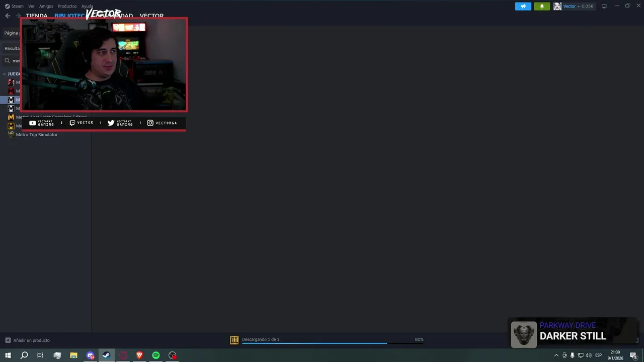This screenshot has height=362, width=644.
Task: Show hidden system tray icons
Action: click(556, 355)
